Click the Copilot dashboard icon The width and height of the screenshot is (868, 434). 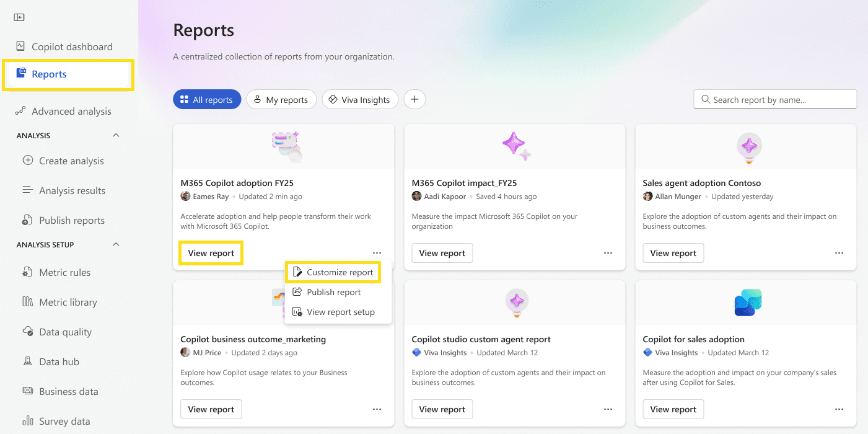pyautogui.click(x=20, y=46)
